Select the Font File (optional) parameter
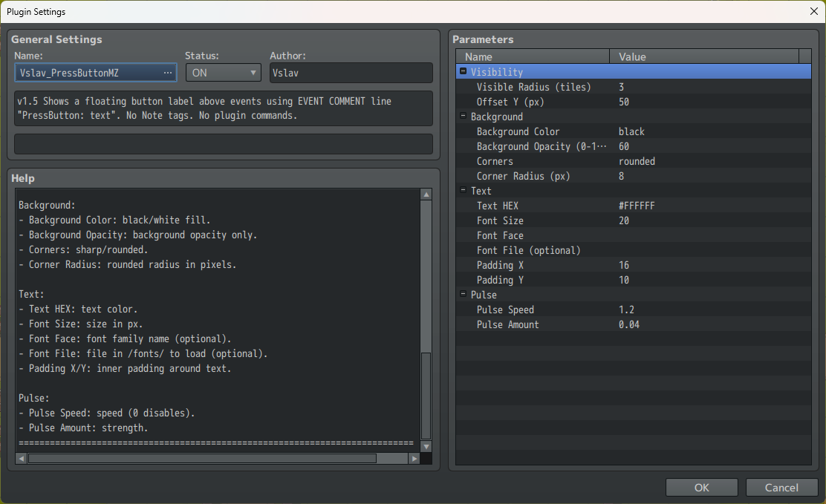826x504 pixels. 527,250
